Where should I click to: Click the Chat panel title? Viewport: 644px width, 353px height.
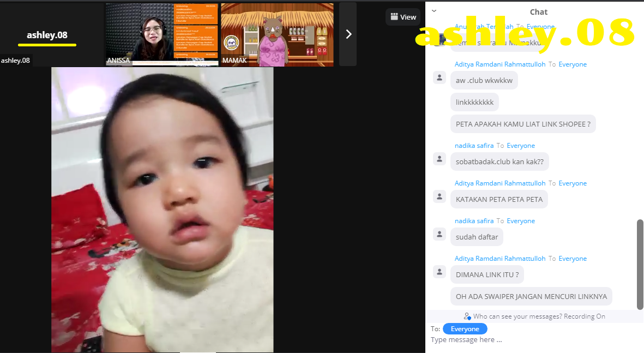click(538, 12)
